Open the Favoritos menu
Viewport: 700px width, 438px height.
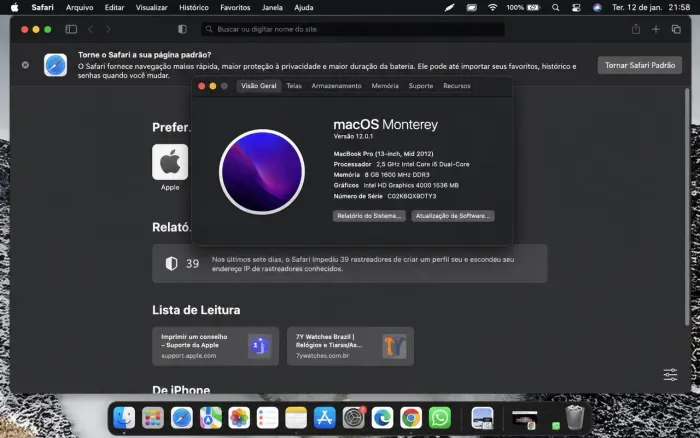tap(235, 7)
